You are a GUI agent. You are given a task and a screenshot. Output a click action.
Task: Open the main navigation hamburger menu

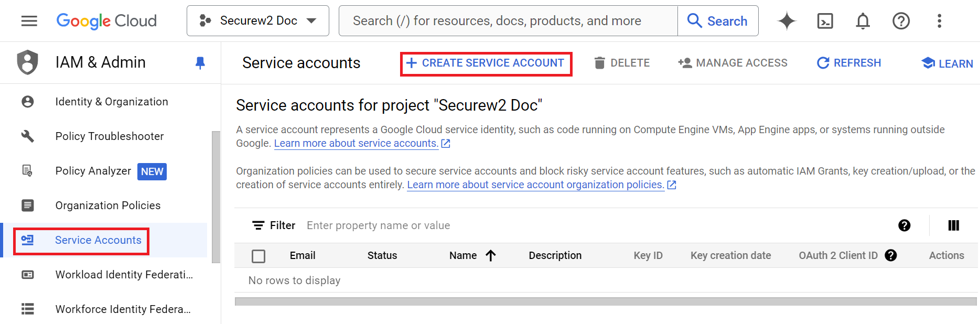point(29,21)
